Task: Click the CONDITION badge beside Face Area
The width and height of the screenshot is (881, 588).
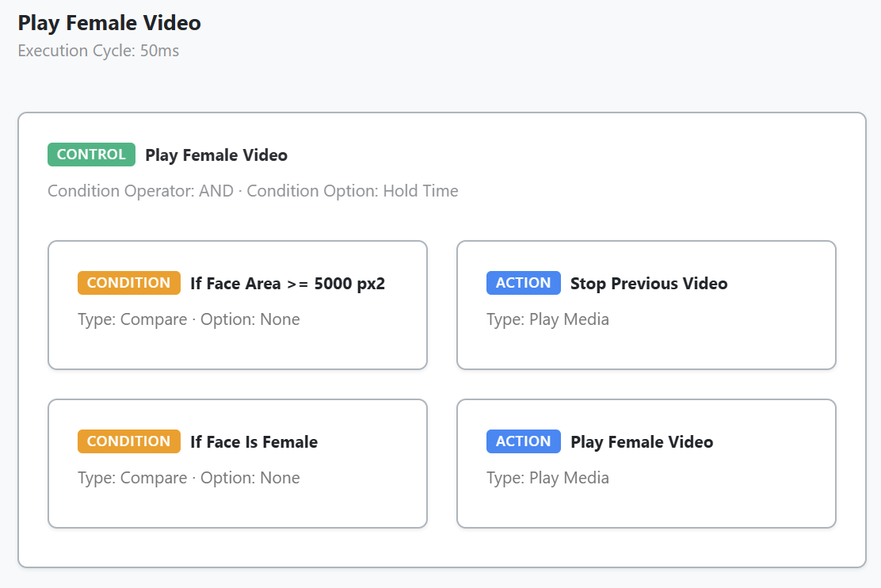Action: [x=128, y=283]
